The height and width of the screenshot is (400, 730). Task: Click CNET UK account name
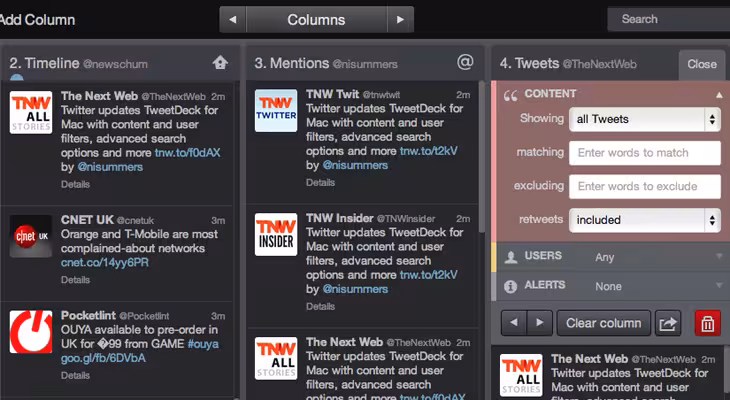click(87, 220)
